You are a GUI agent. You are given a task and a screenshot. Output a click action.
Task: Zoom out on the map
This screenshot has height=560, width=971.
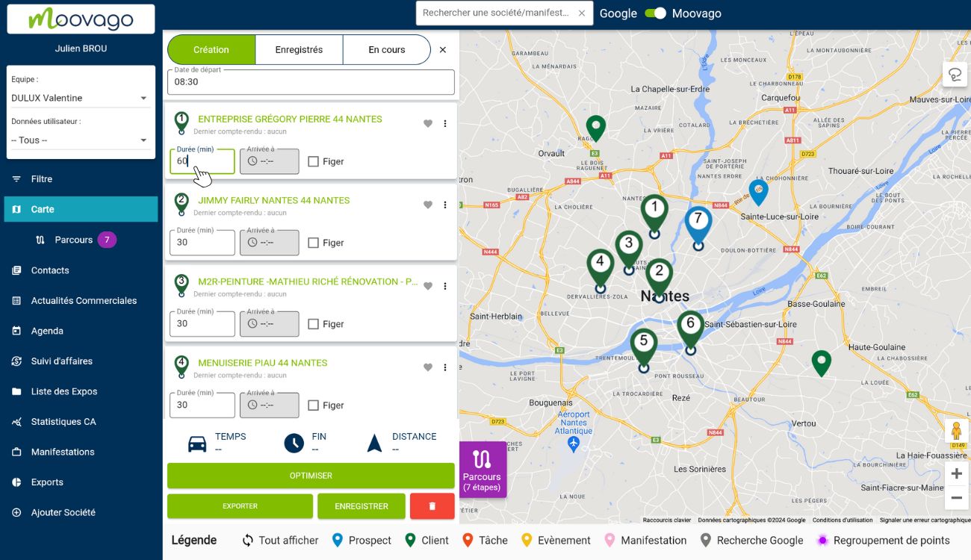tap(956, 497)
